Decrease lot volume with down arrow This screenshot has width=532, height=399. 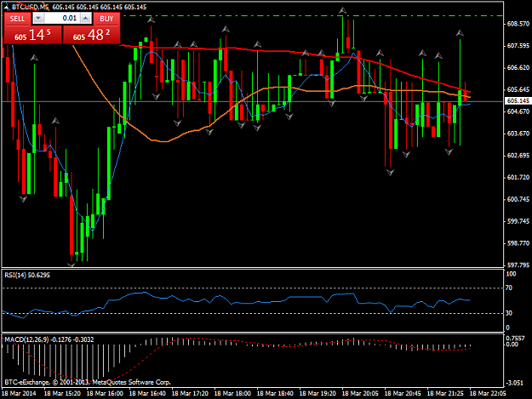38,19
